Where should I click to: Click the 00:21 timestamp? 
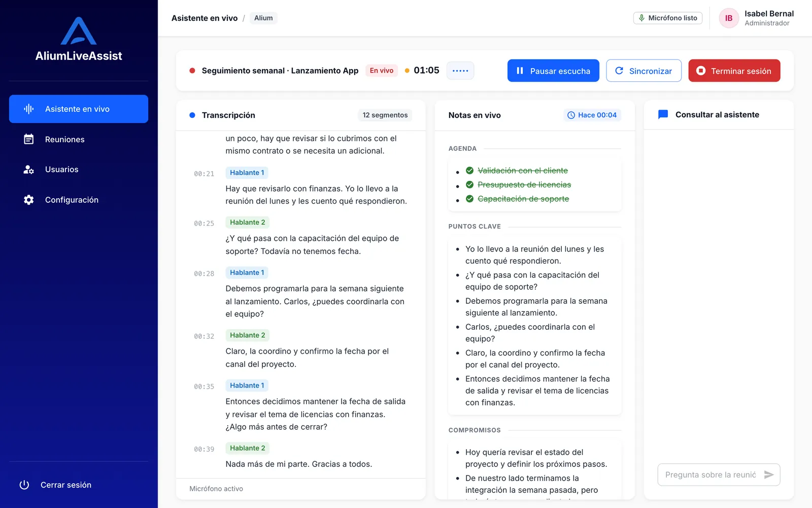pos(204,174)
